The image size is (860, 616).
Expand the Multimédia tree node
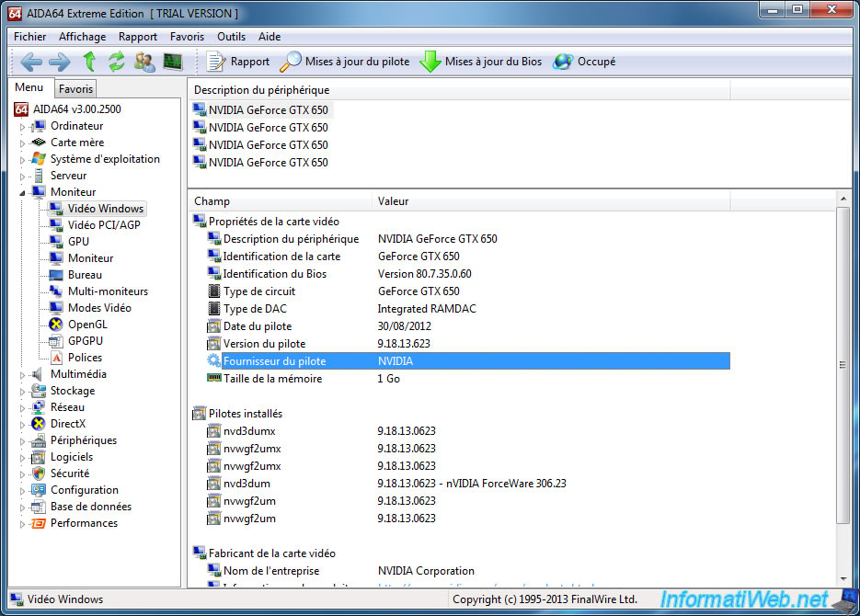[22, 375]
